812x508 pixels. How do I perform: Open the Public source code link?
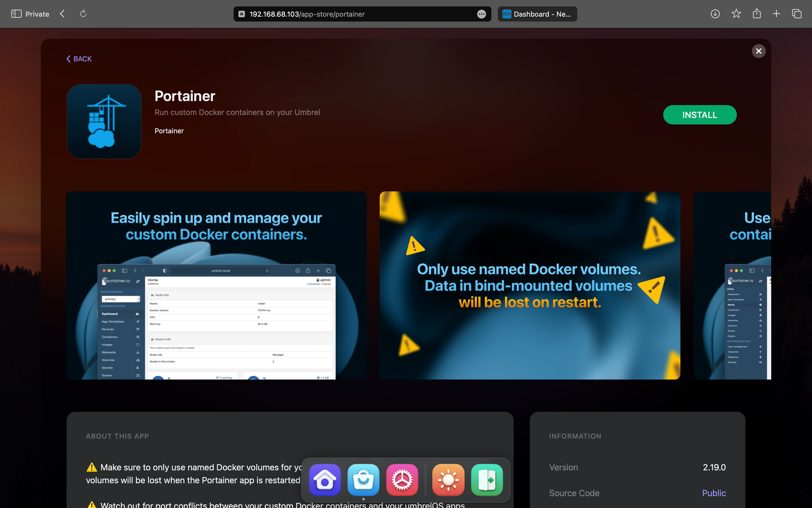pyautogui.click(x=714, y=493)
